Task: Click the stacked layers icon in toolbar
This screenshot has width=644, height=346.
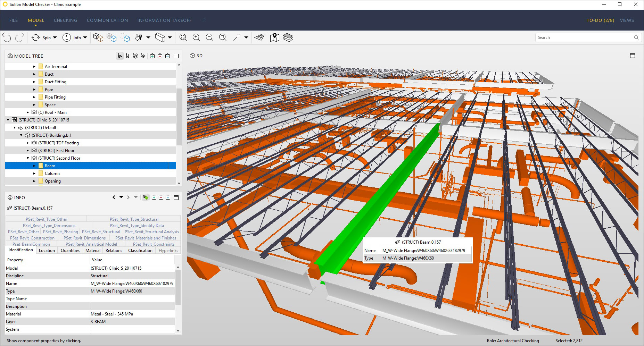Action: coord(288,37)
